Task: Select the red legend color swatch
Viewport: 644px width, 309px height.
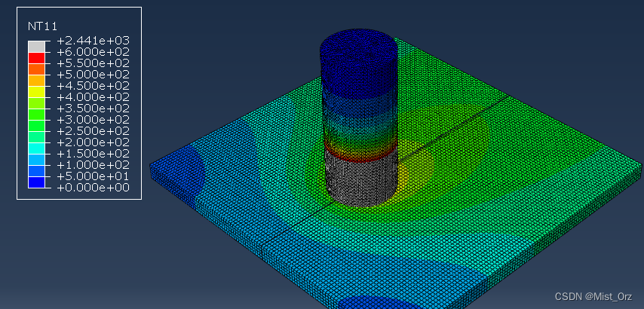Action: pyautogui.click(x=36, y=57)
